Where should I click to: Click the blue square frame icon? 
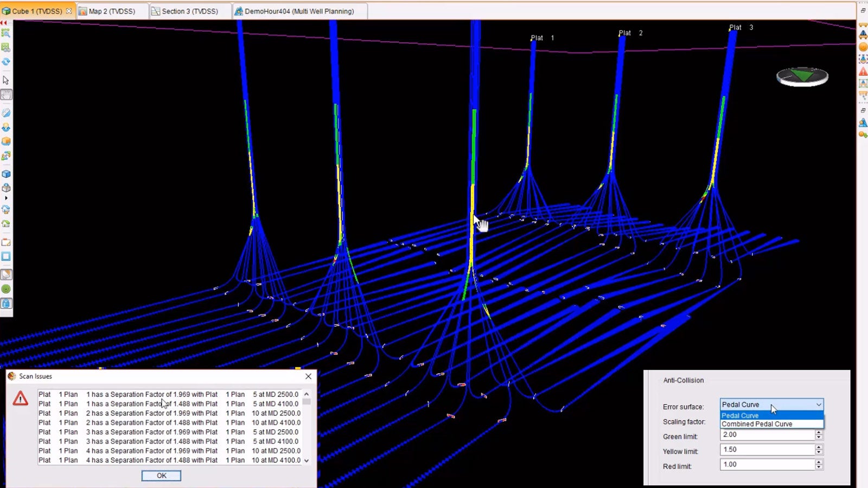(6, 256)
